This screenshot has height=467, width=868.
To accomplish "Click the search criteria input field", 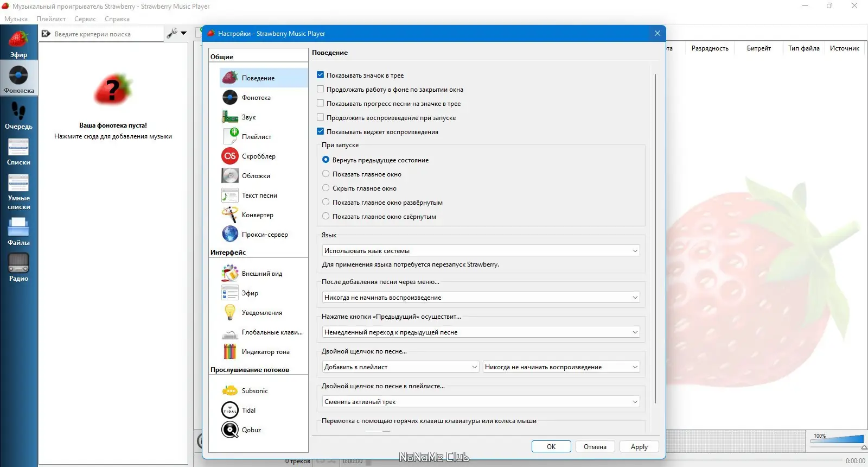I will 107,34.
